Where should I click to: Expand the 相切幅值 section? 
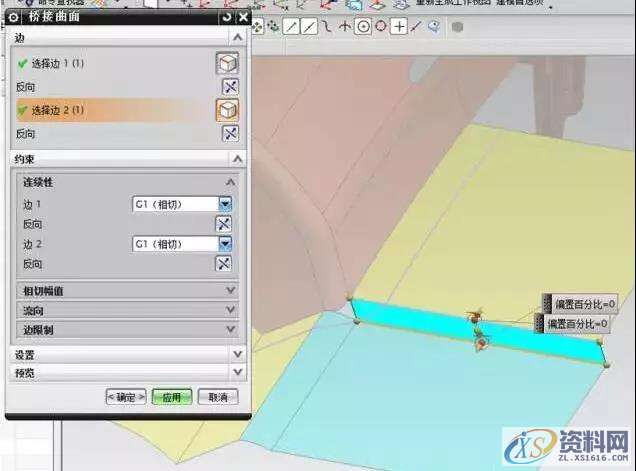231,291
